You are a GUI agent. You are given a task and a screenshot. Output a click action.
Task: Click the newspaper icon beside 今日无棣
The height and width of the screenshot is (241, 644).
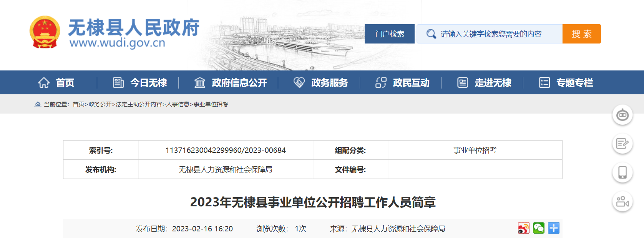(118, 82)
